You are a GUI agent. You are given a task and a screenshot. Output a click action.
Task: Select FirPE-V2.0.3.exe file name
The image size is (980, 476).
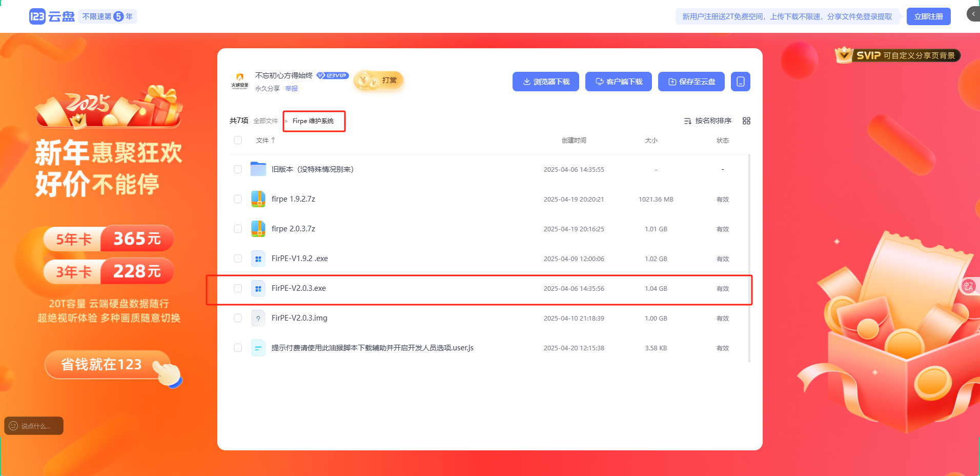299,288
